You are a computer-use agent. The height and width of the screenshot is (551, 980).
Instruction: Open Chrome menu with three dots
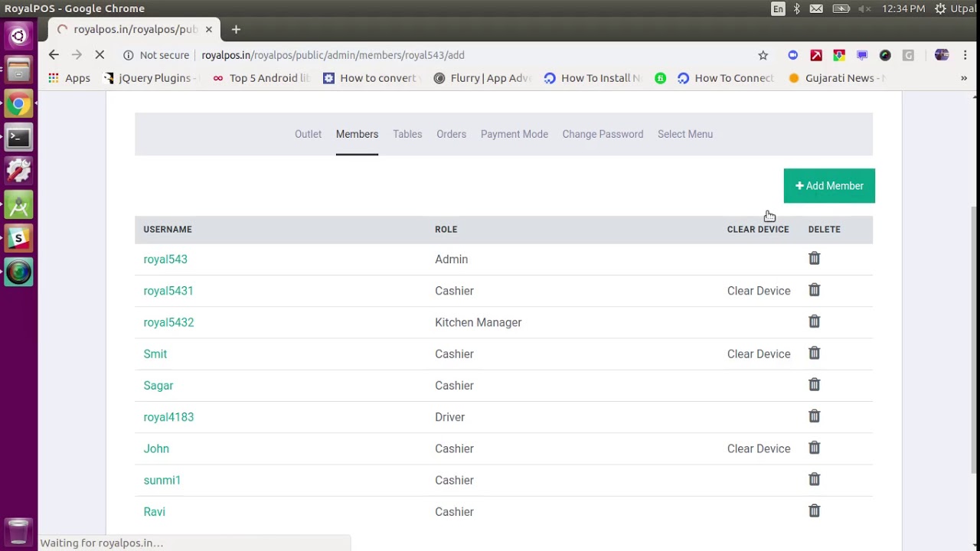point(965,55)
